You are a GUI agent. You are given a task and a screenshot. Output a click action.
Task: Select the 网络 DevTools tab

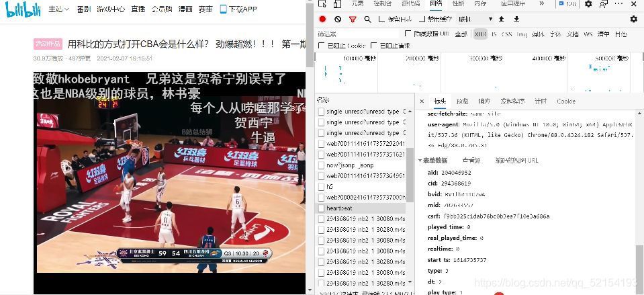436,4
